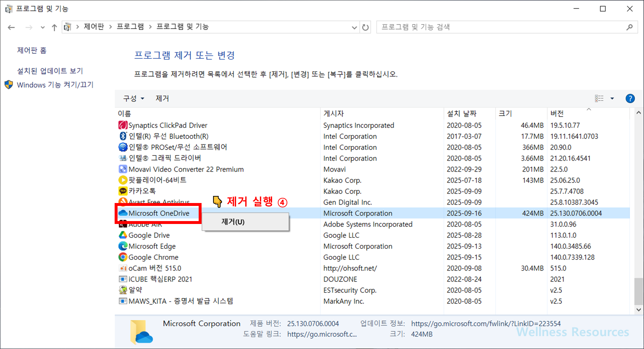Viewport: 644px width, 349px height.
Task: Choose 제거(U) from the context menu
Action: coord(245,222)
